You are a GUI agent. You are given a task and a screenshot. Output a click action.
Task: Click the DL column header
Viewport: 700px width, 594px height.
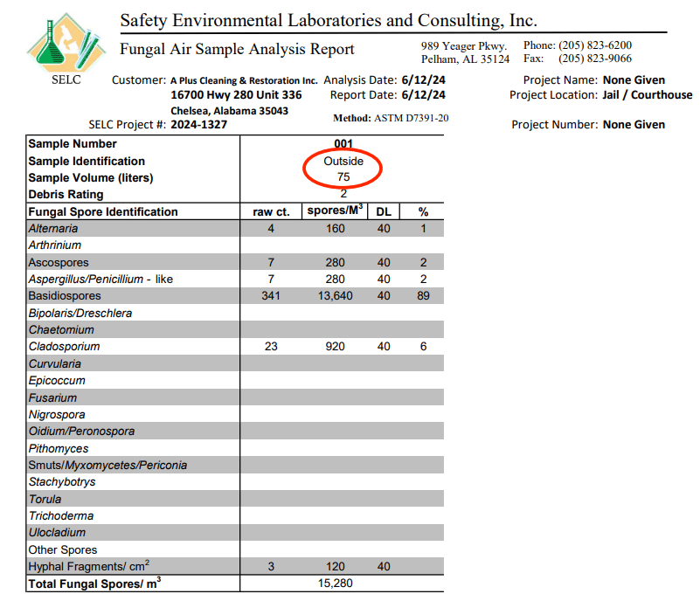point(383,211)
